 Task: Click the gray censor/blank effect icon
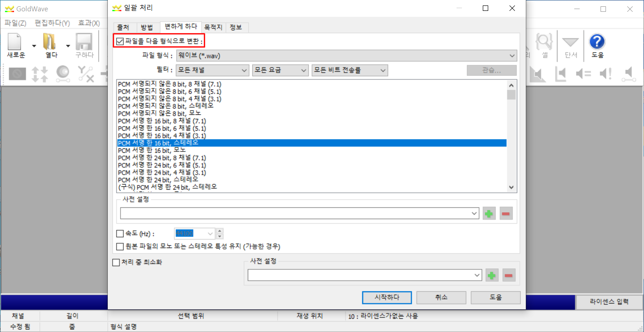(17, 73)
